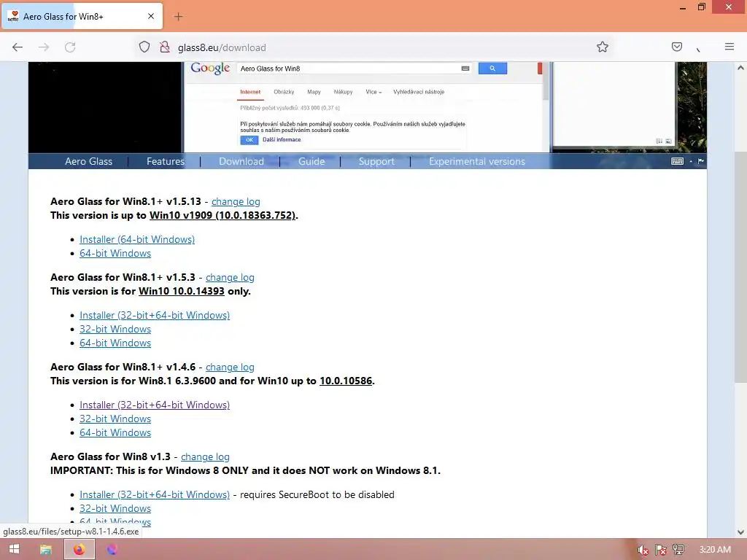747x560 pixels.
Task: Open the v1.5.3 change log link
Action: click(230, 277)
